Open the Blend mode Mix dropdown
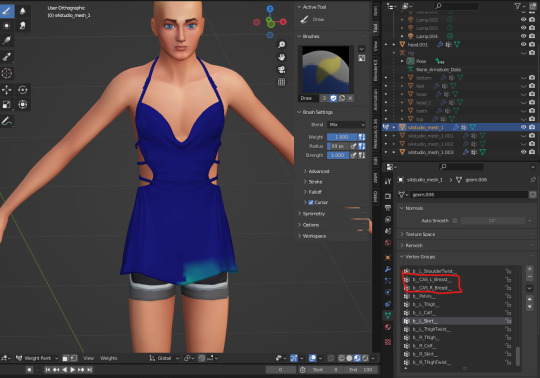 [x=346, y=125]
